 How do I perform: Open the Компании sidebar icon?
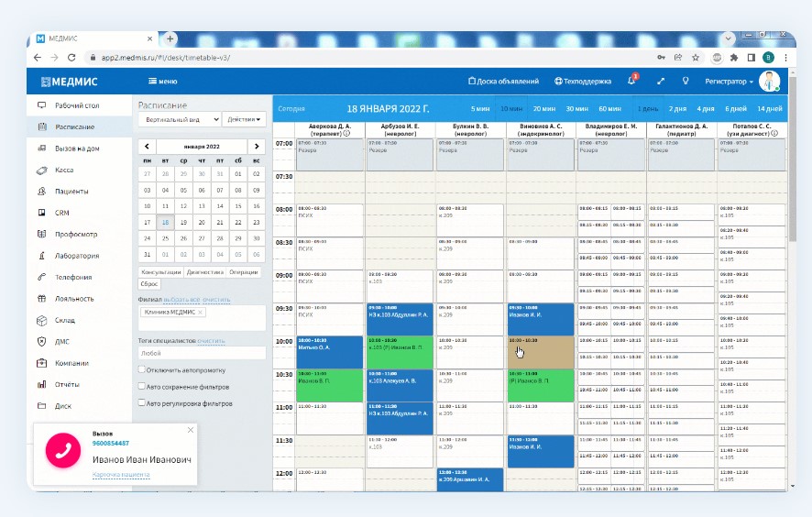pyautogui.click(x=42, y=363)
